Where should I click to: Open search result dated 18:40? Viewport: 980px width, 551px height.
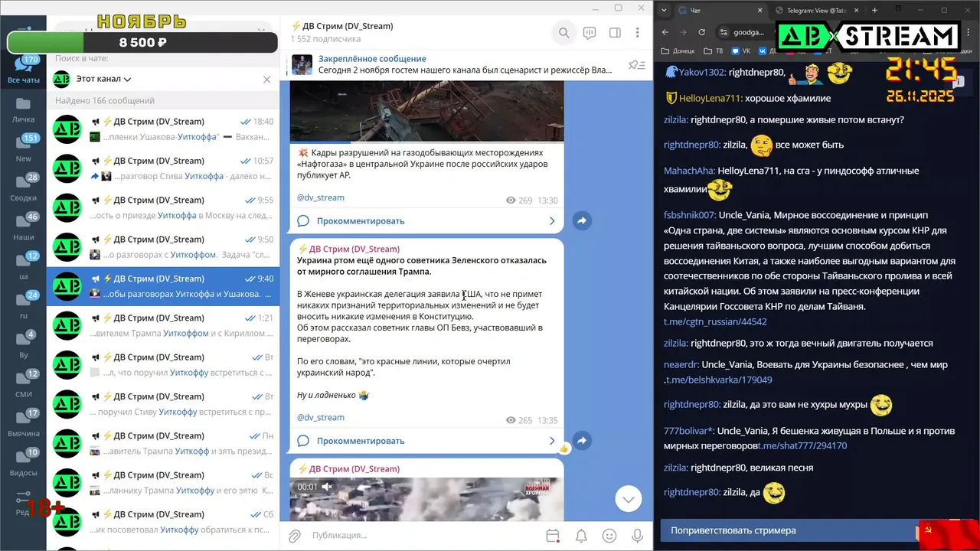click(163, 129)
